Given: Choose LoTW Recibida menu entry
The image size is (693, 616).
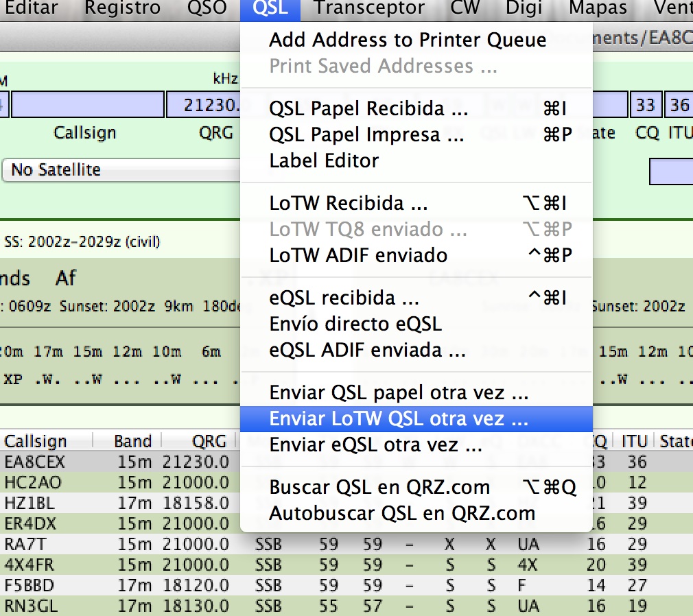Looking at the screenshot, I should pos(416,203).
